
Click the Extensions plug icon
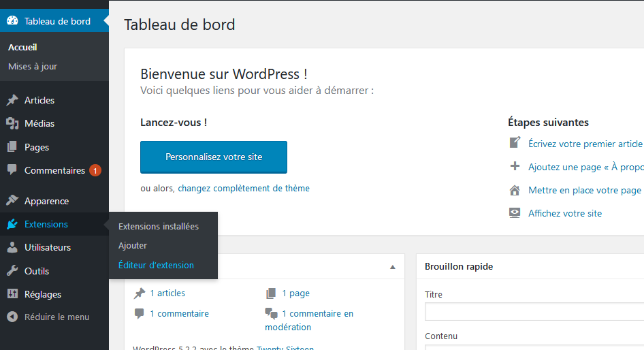tap(12, 224)
